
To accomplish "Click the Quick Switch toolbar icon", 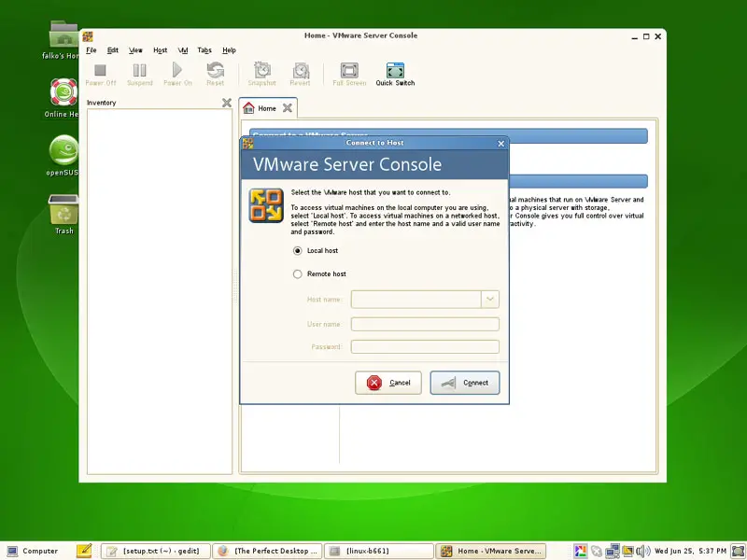I will tap(395, 71).
